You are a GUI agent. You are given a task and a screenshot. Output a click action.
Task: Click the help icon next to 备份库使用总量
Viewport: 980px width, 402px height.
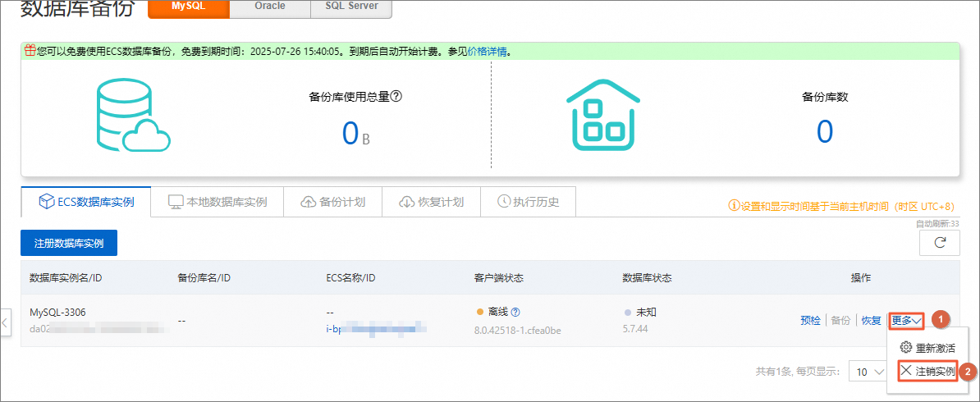[396, 97]
